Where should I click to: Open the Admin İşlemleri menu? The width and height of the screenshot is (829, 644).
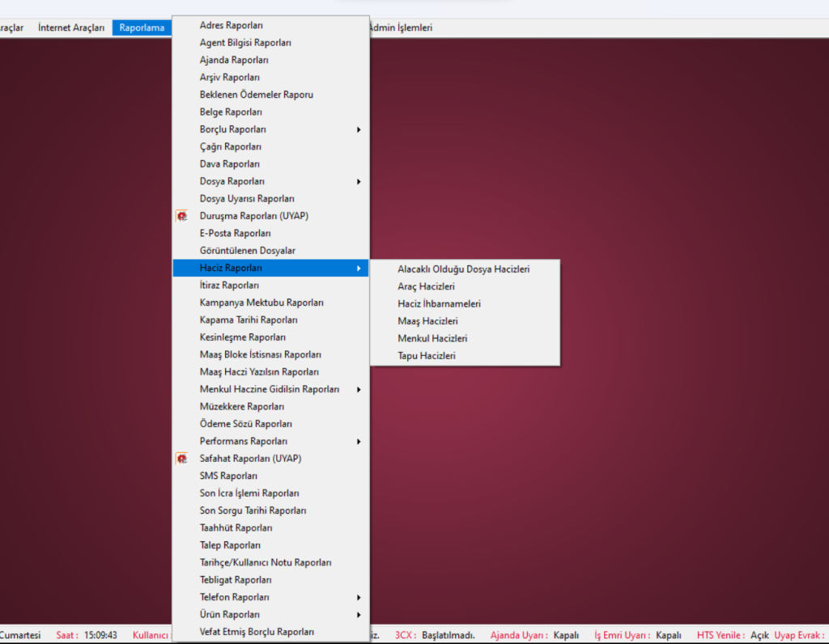click(x=400, y=28)
